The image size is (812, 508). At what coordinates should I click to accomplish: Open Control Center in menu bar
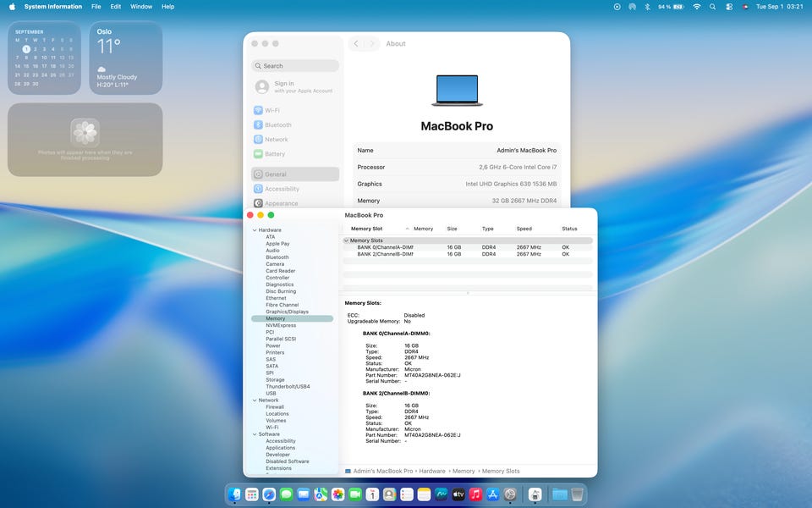pos(729,7)
